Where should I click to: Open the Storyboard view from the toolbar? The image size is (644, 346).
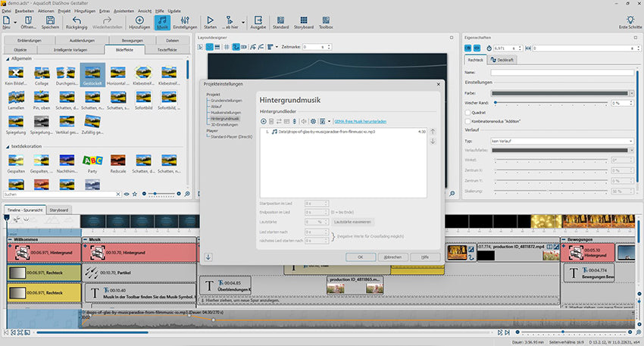(x=304, y=22)
